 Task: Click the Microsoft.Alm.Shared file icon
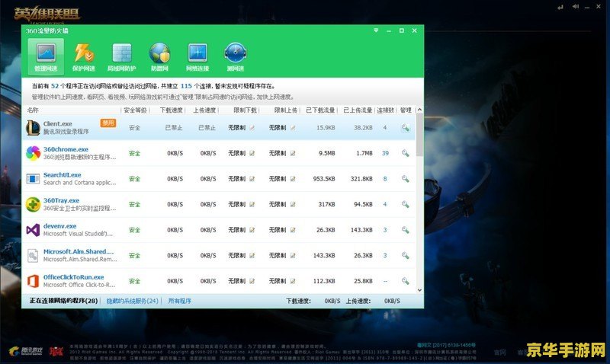(x=33, y=256)
